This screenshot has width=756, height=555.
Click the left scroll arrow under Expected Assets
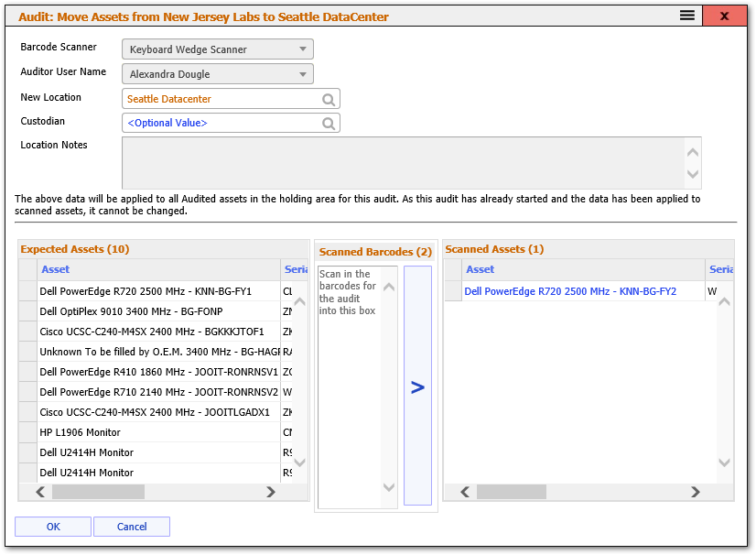[x=39, y=492]
